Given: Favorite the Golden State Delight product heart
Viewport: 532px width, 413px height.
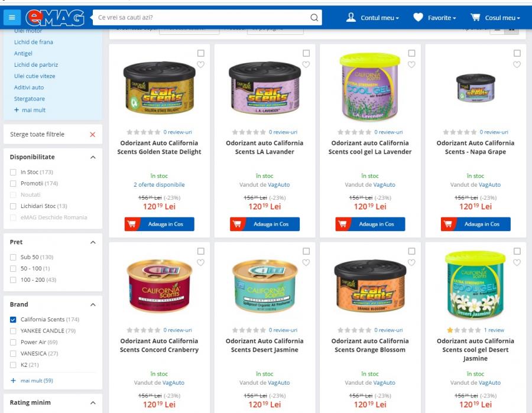Looking at the screenshot, I should 201,64.
